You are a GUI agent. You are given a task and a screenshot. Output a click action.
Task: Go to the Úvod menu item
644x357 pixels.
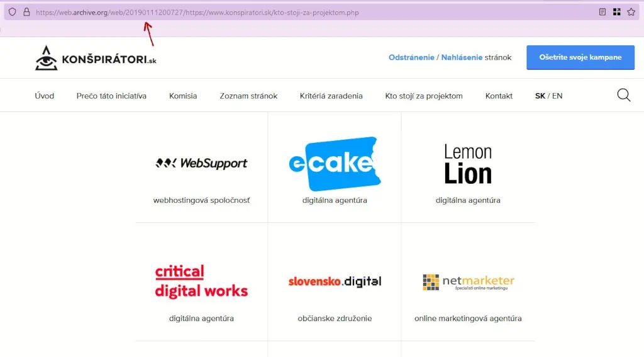pos(45,96)
